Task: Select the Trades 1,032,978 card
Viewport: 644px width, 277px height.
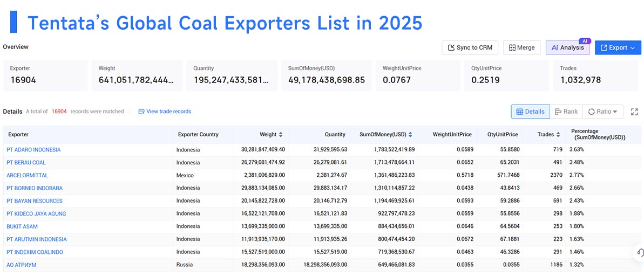Action: (x=595, y=75)
